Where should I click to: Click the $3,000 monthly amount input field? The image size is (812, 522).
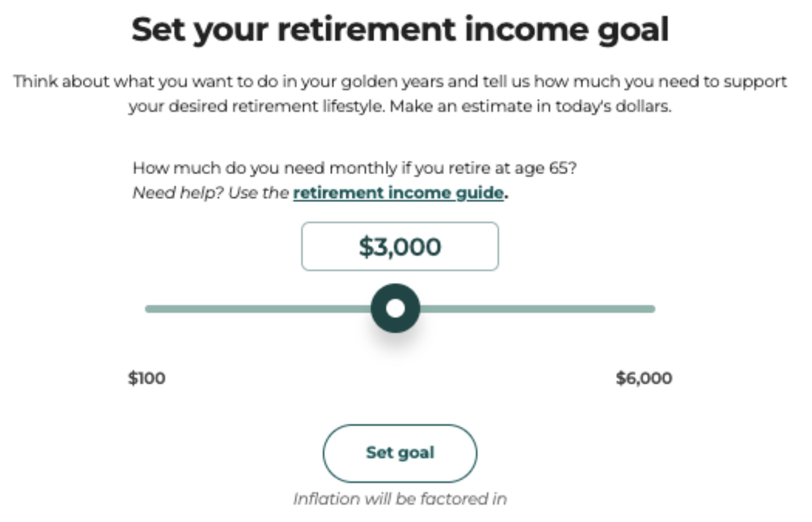pyautogui.click(x=400, y=247)
